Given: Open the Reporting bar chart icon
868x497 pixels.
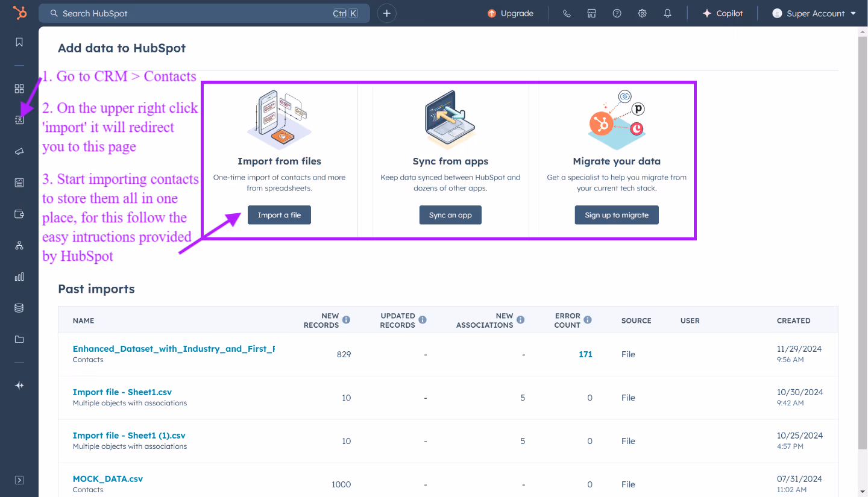Looking at the screenshot, I should coord(19,277).
